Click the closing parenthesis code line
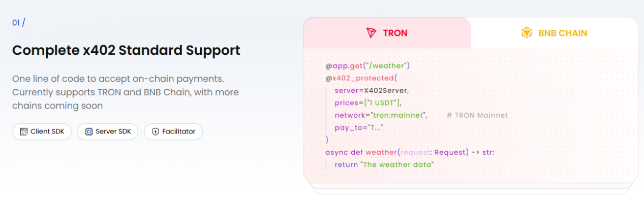Screen dimensions: 644x206 (x=327, y=140)
